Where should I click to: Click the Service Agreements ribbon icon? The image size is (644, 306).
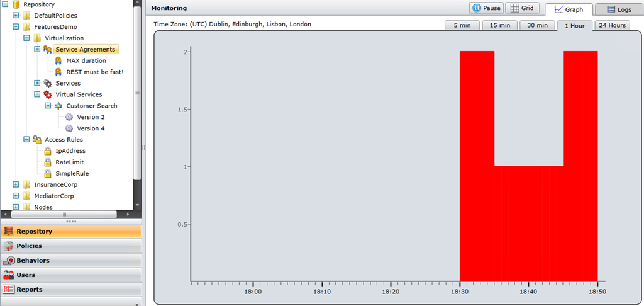tap(48, 49)
